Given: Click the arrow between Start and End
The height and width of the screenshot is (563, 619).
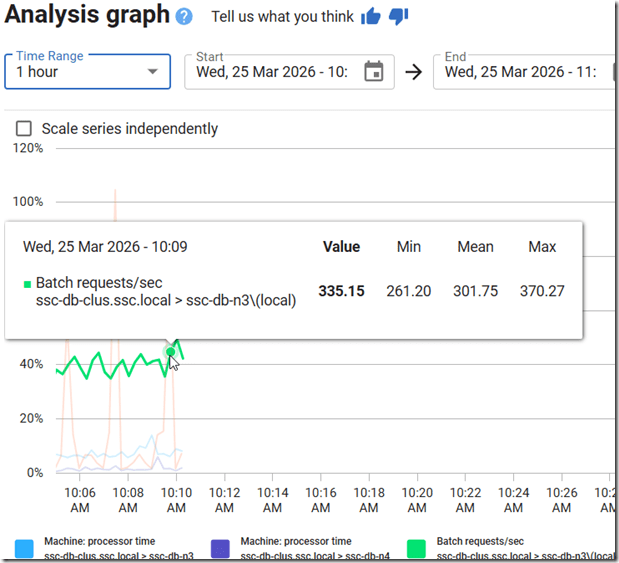Looking at the screenshot, I should point(413,72).
